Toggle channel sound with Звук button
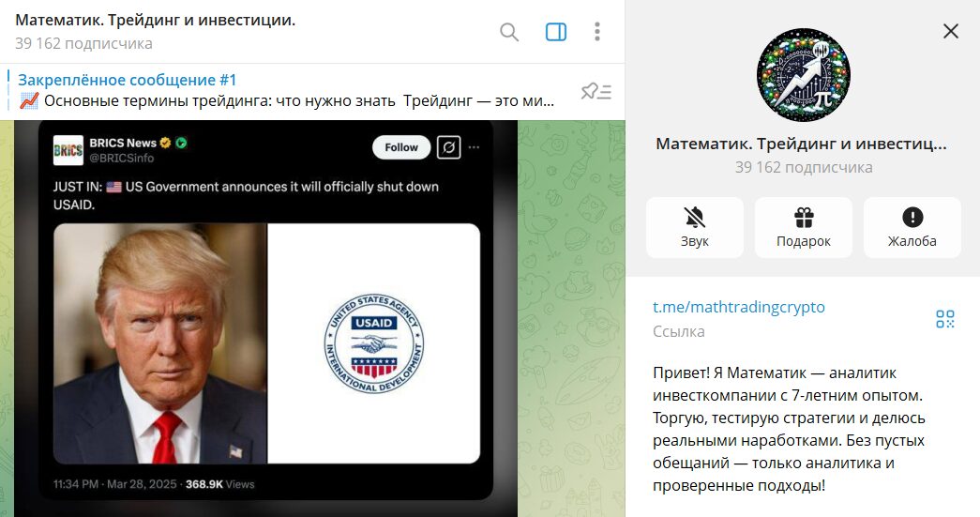 694,228
